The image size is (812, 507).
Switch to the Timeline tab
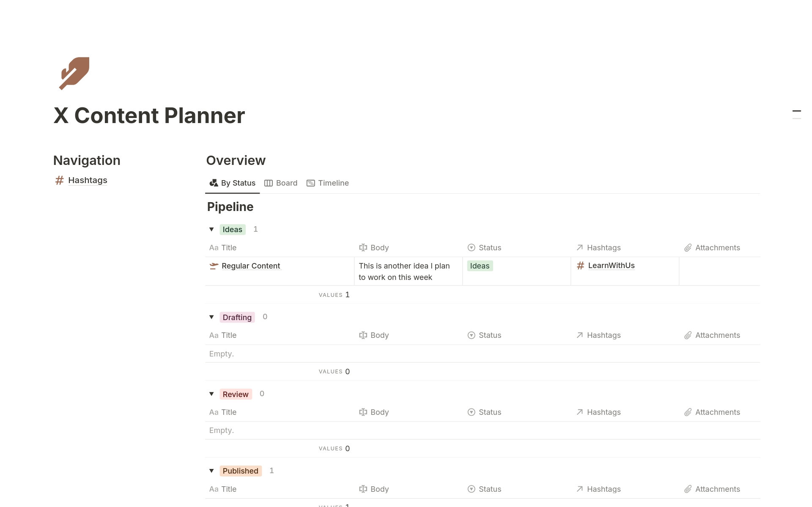click(x=333, y=183)
